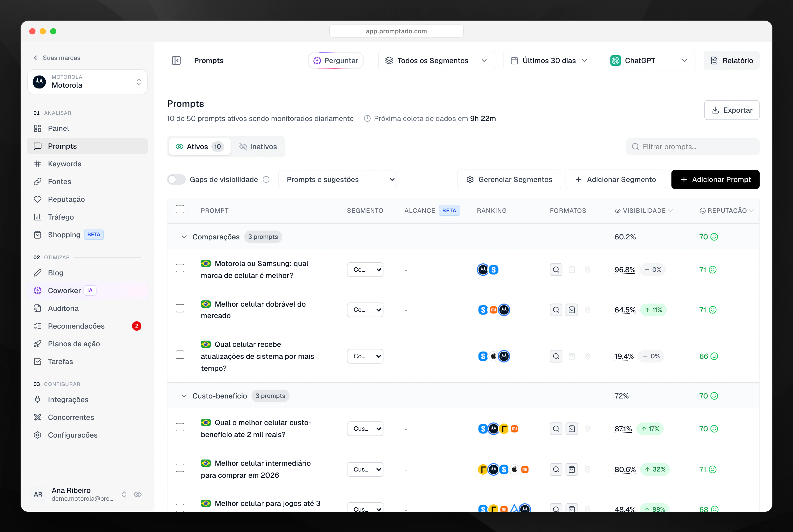Open the Todos os Segmentos dropdown
Image resolution: width=793 pixels, height=532 pixels.
(436, 61)
